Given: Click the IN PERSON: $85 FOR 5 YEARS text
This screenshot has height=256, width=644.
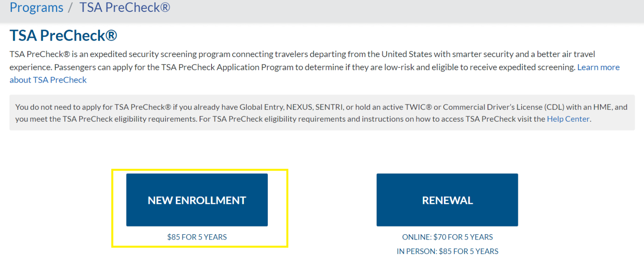Looking at the screenshot, I should [447, 250].
